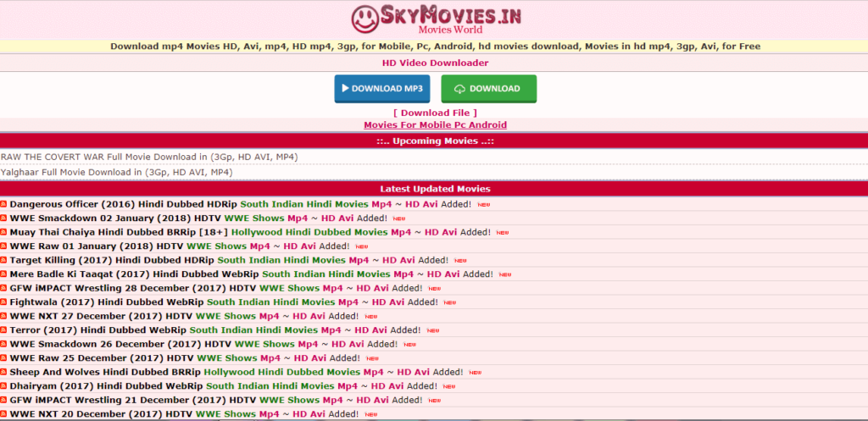Click Mp4 on the WWE Raw 01 January row

(259, 247)
